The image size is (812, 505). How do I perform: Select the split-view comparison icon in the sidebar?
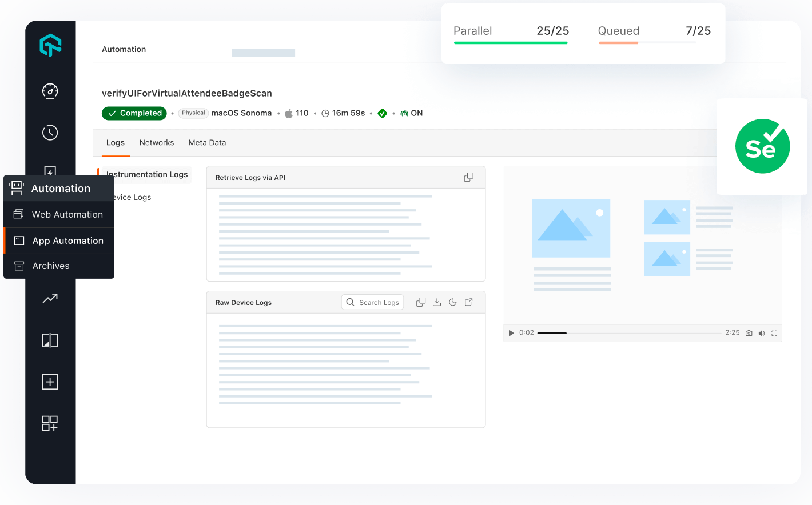pos(50,340)
